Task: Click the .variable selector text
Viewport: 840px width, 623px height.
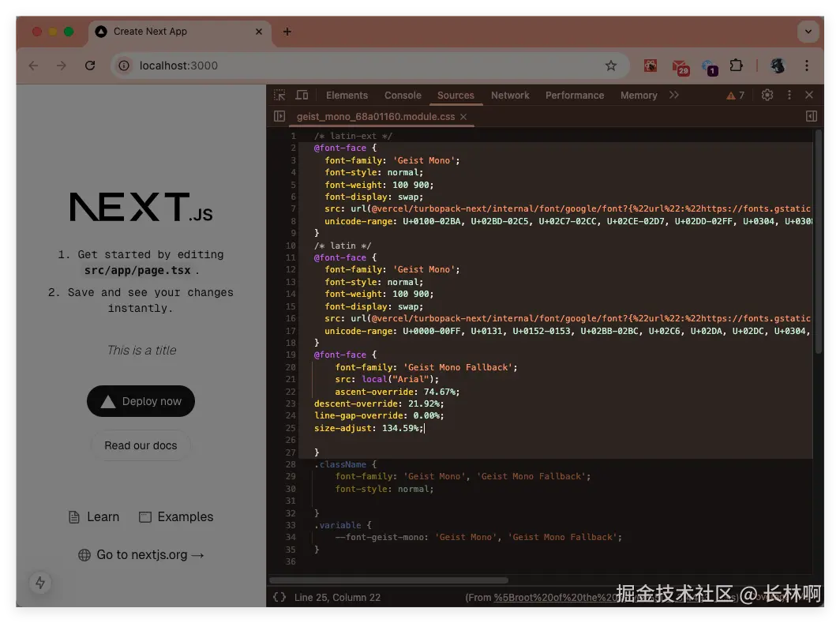Action: 338,525
